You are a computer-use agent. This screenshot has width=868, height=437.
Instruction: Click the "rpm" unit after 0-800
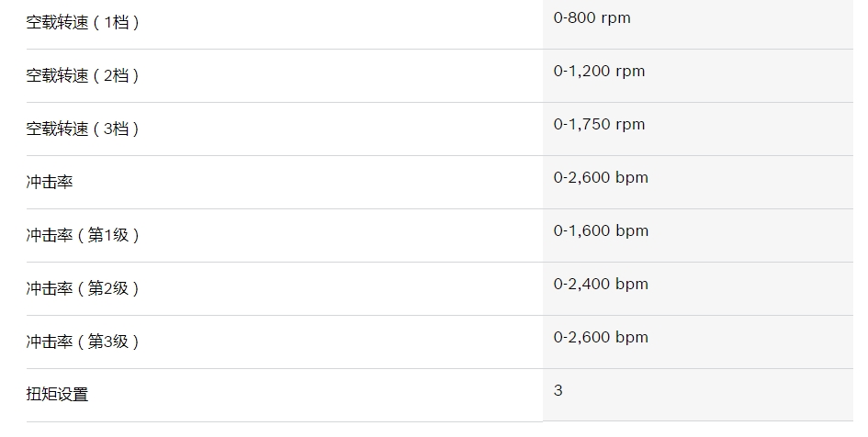tap(615, 17)
